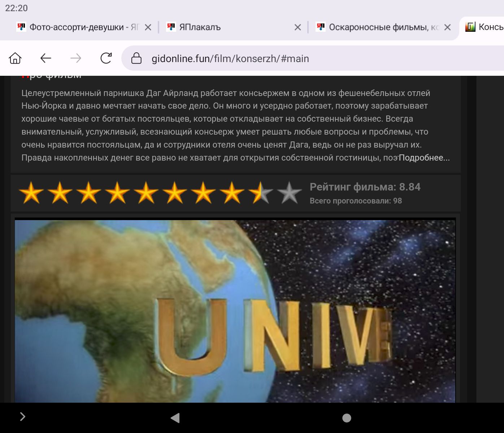Close the Фото-ассорти-девушки tab
The width and height of the screenshot is (504, 433).
click(x=148, y=27)
